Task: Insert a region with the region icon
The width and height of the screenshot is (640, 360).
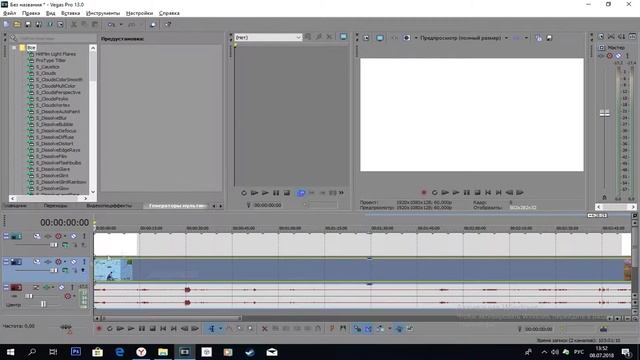Action: pos(342,329)
